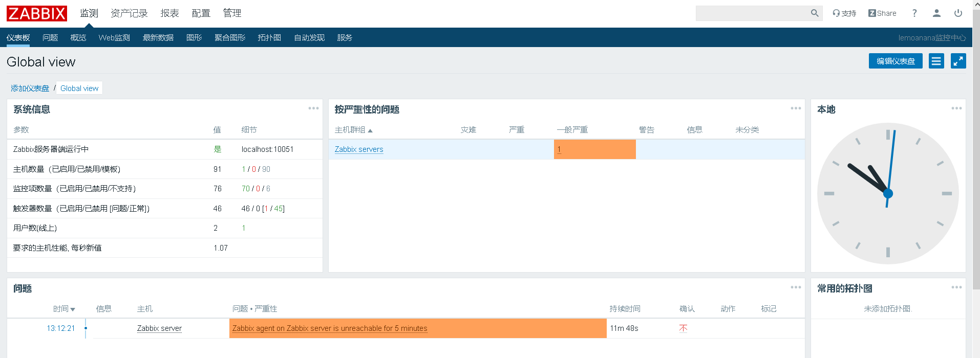980x358 pixels.
Task: Open the 常用的拓扑图 widget options menu
Action: click(956, 287)
